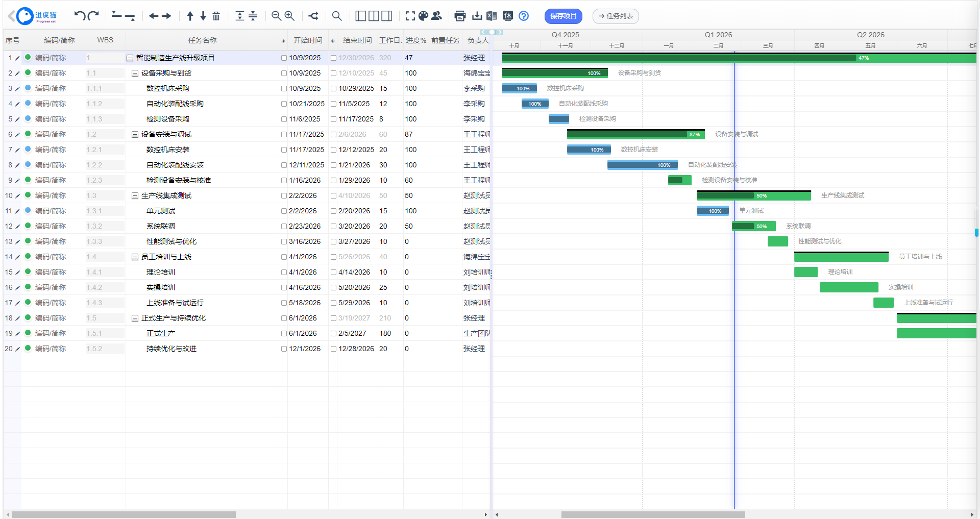Switch to the right-pane layout icon
980x519 pixels.
(x=387, y=16)
